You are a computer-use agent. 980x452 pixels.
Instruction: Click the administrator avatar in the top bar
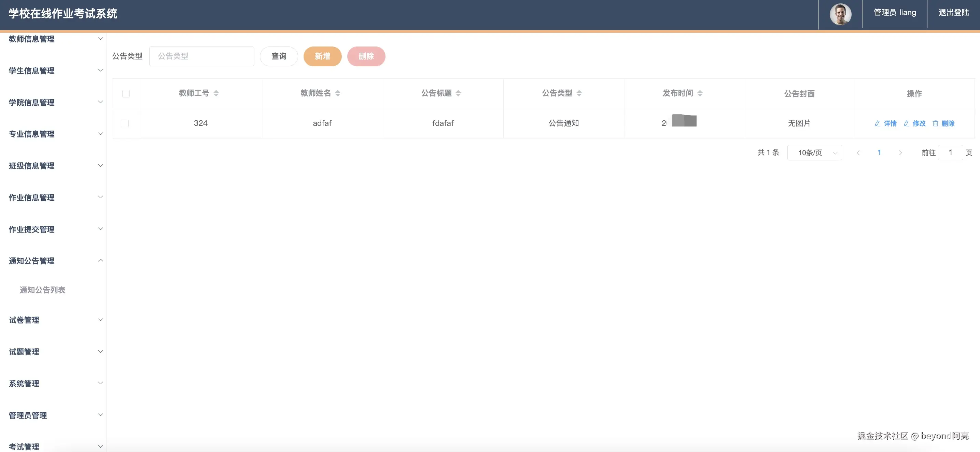click(840, 14)
